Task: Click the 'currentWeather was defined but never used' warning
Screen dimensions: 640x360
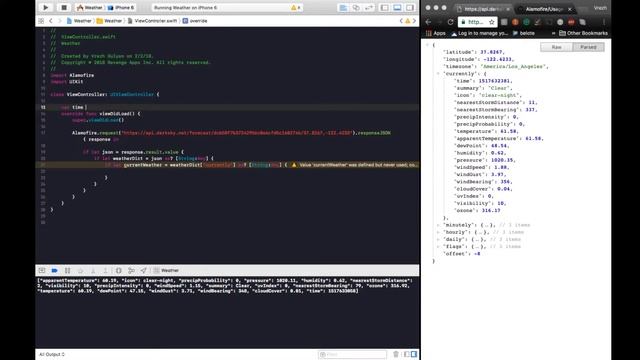Action: [x=355, y=164]
